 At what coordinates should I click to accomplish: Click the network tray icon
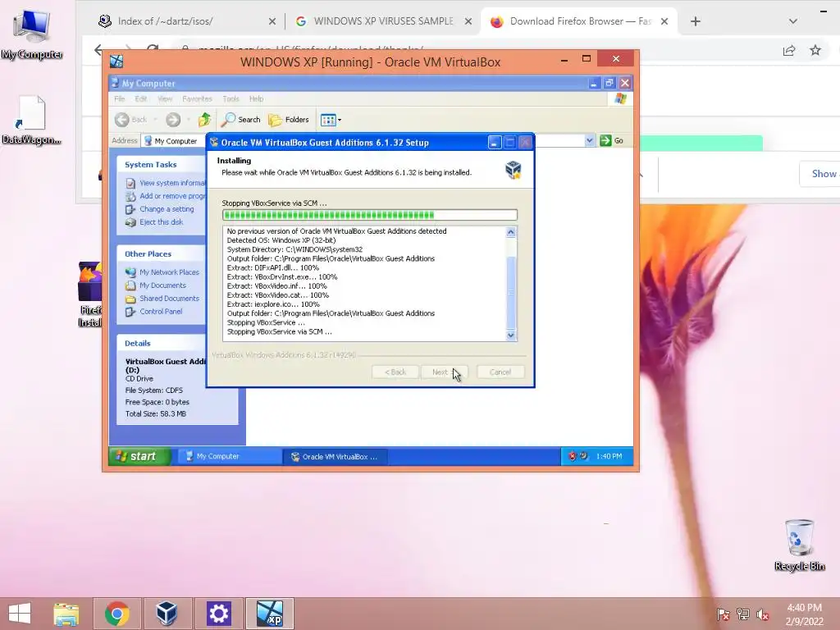click(x=743, y=614)
